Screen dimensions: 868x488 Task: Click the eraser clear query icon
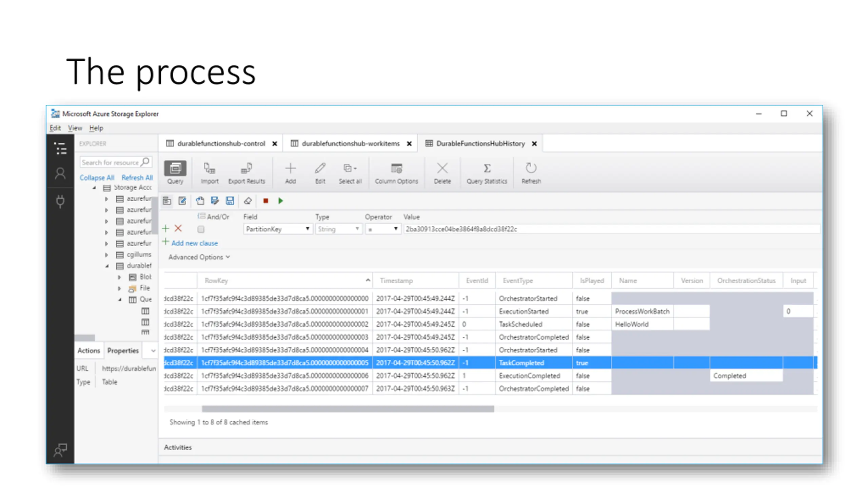248,201
